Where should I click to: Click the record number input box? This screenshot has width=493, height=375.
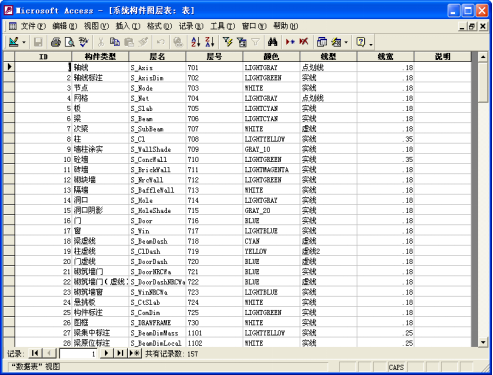coord(78,353)
